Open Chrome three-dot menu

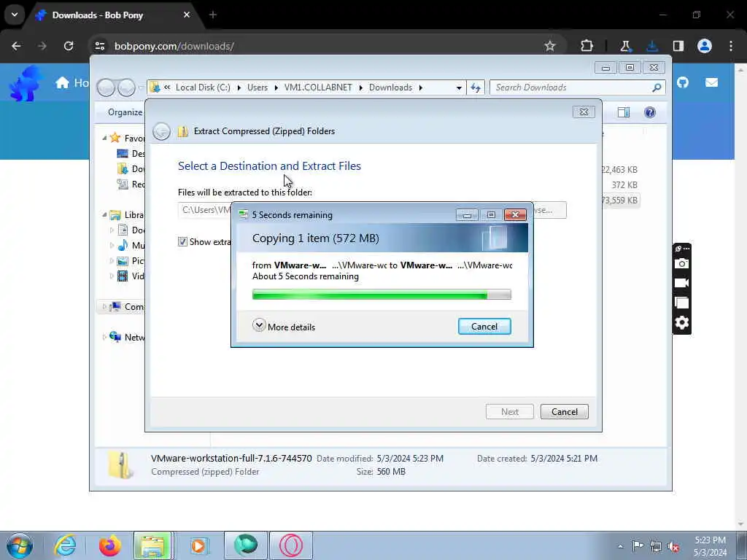tap(731, 46)
